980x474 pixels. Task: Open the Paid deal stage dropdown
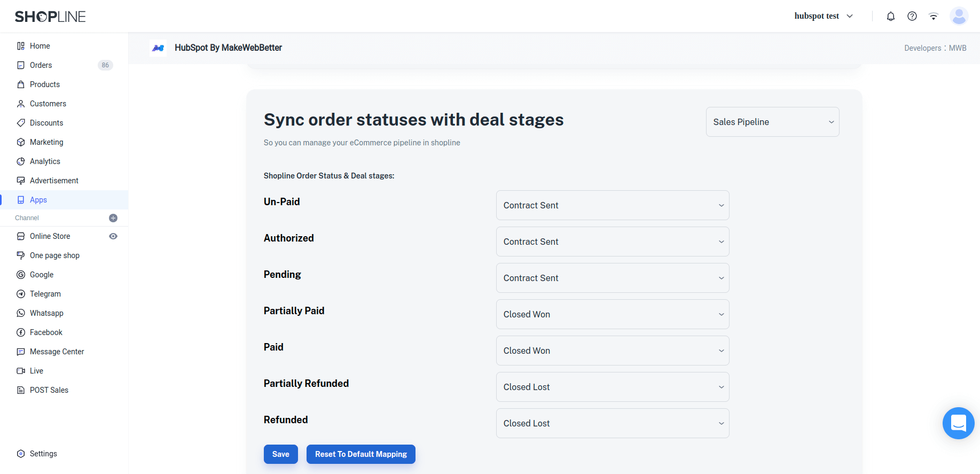(x=613, y=351)
